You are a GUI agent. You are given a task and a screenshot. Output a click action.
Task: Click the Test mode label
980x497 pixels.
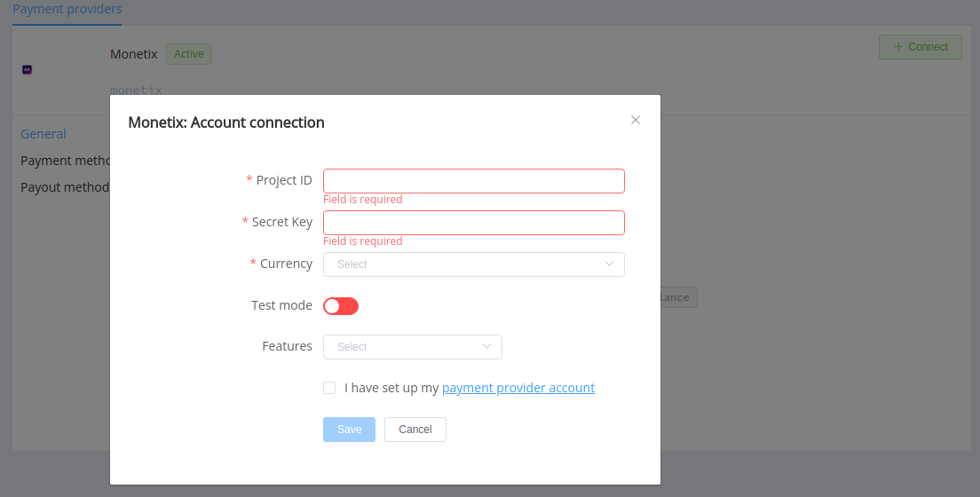tap(282, 305)
